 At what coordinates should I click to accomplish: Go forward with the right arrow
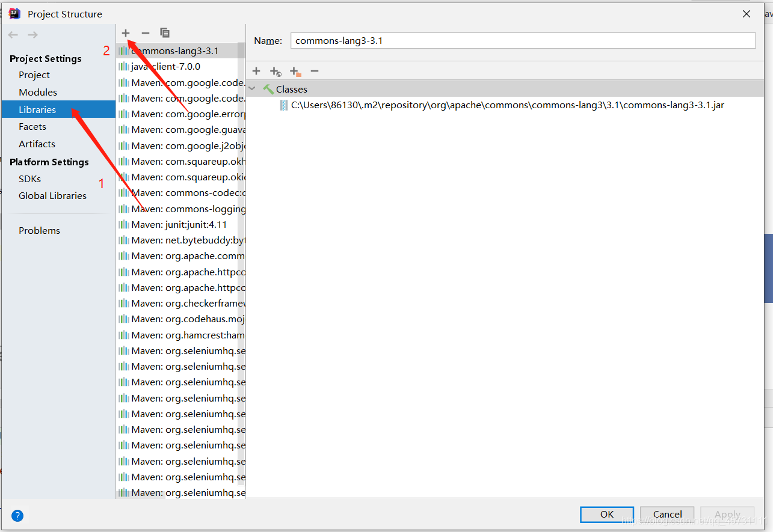[32, 35]
